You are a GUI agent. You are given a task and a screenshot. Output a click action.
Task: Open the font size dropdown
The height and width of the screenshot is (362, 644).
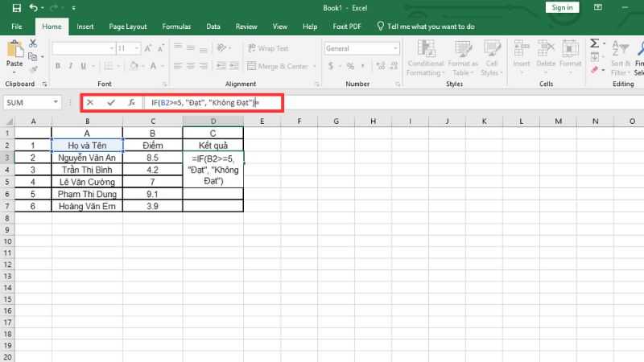pyautogui.click(x=136, y=48)
